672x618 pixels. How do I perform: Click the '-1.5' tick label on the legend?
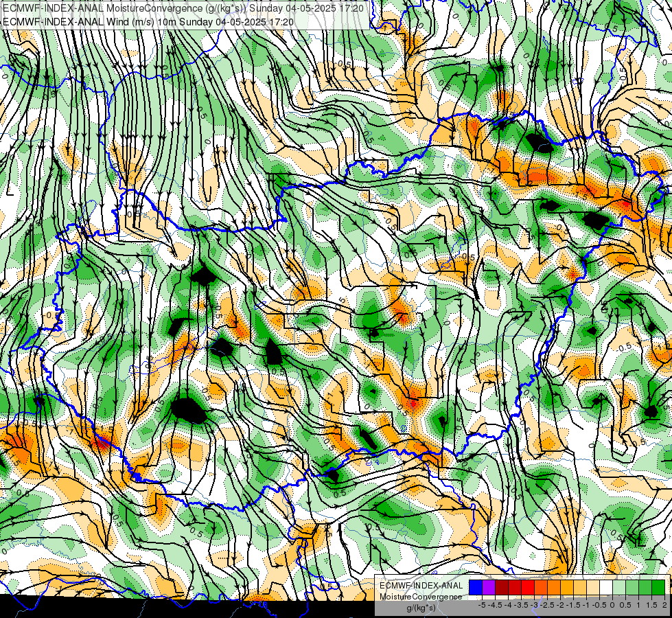tap(574, 605)
